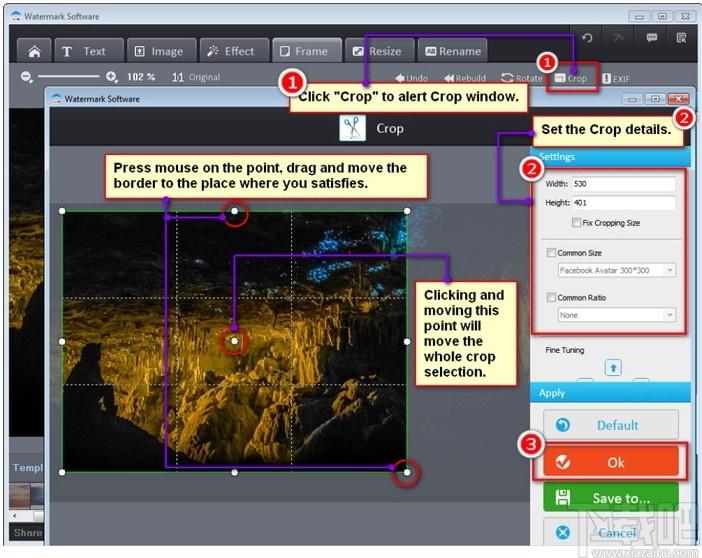Click the Cancel button
702x558 pixels.
[x=611, y=532]
